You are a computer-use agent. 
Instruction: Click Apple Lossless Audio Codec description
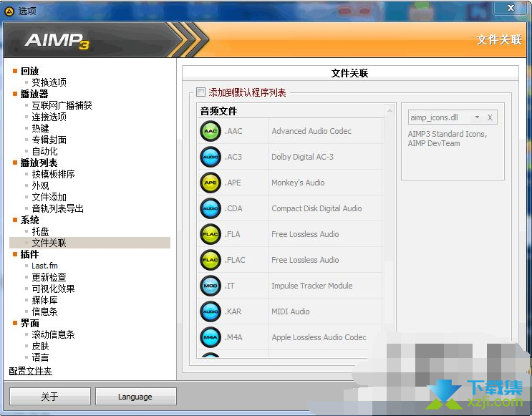pos(319,337)
